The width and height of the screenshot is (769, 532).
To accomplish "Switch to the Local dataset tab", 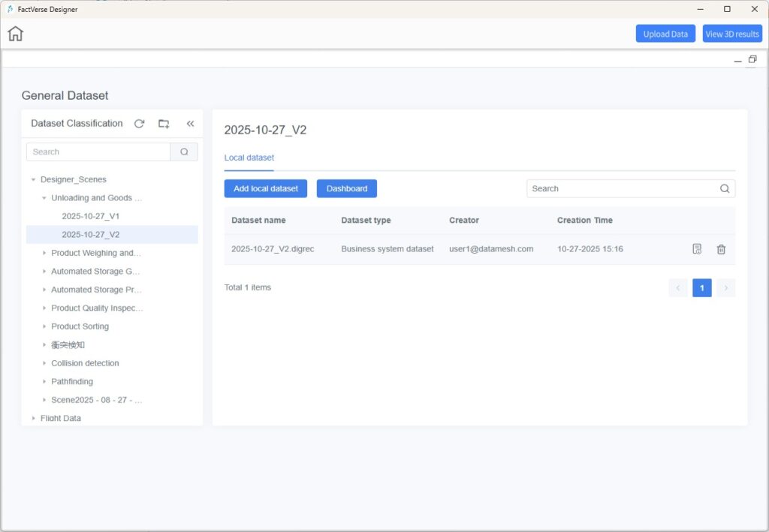I will [249, 158].
